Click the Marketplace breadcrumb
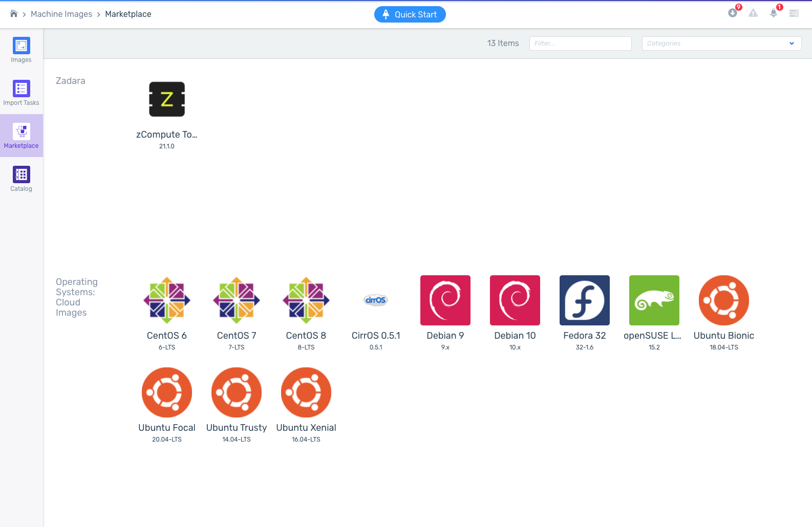Screen dimensions: 812x527 click(128, 14)
